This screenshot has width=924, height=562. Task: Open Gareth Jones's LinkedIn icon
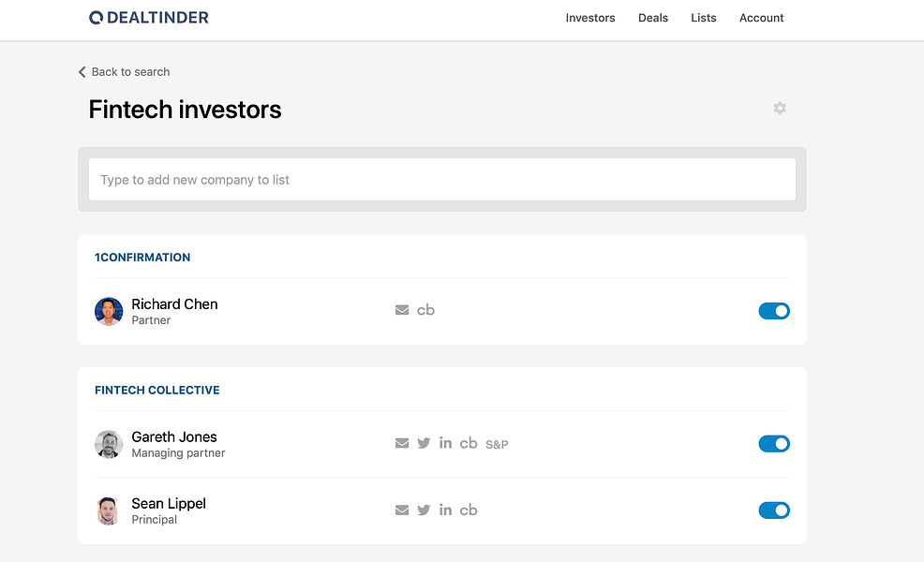coord(445,442)
